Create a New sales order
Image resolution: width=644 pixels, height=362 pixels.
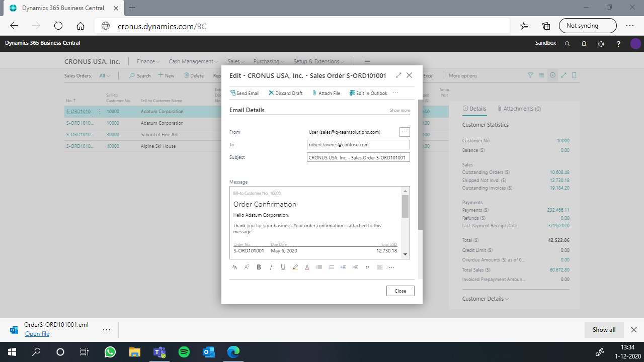click(x=167, y=76)
